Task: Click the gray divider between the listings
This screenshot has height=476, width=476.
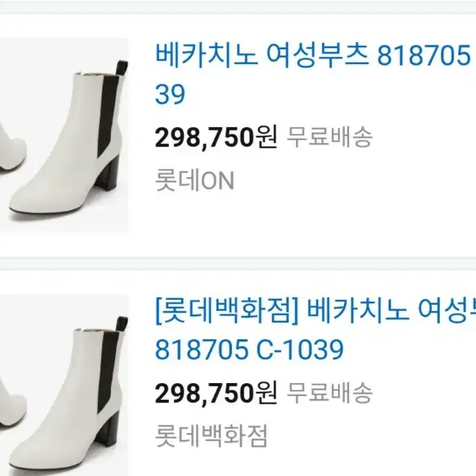Action: (238, 264)
